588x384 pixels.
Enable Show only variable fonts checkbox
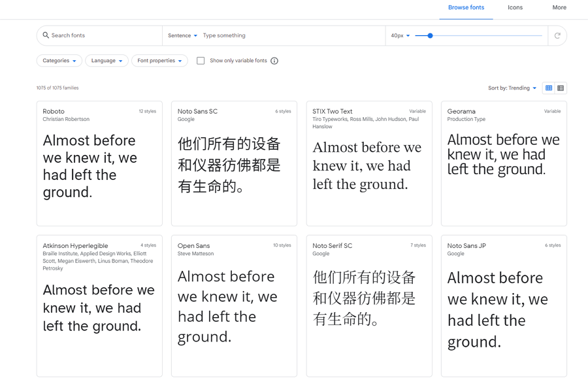[201, 61]
